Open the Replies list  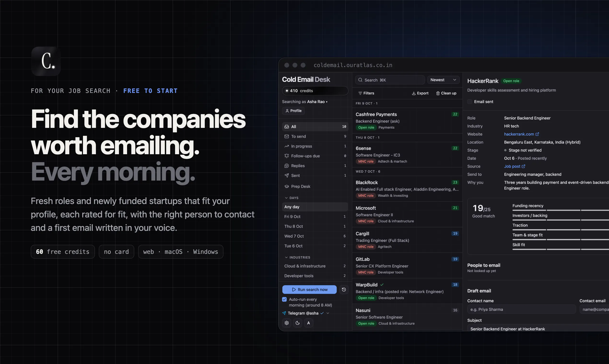315,166
